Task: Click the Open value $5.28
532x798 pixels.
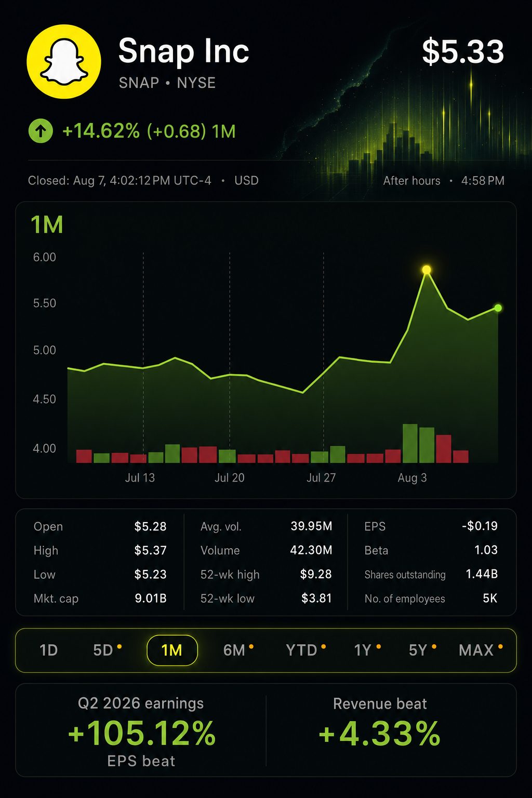Action: [x=150, y=526]
